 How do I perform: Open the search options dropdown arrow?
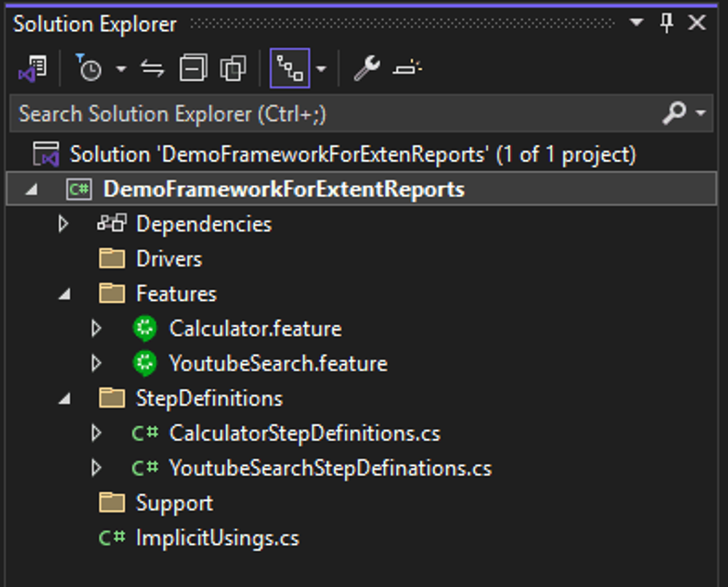point(701,113)
